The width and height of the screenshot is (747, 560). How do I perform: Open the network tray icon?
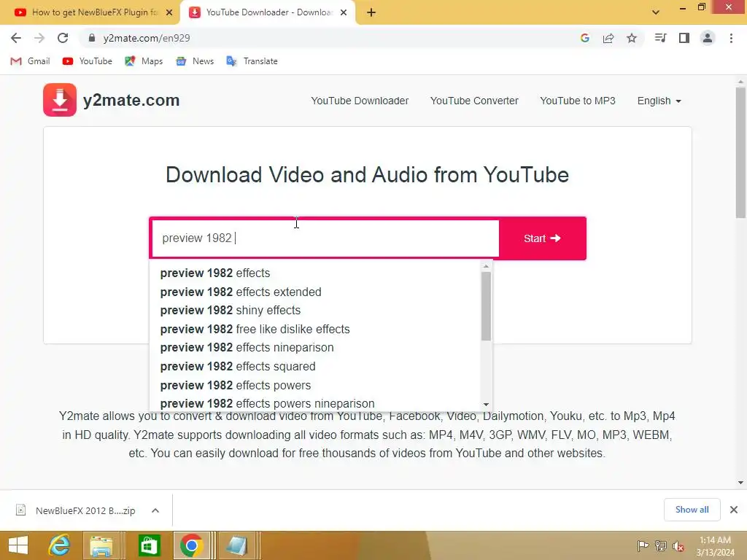point(661,545)
